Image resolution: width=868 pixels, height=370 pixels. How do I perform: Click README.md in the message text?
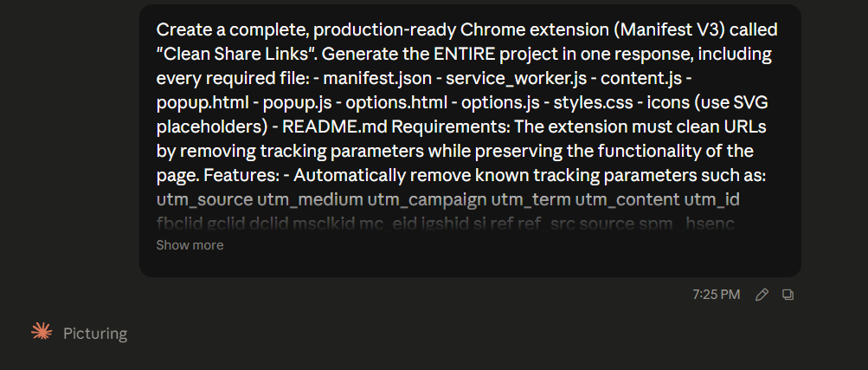point(335,127)
